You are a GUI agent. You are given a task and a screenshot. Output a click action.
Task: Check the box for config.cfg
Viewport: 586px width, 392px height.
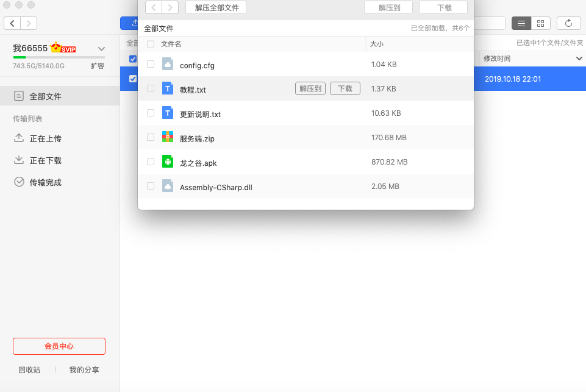[x=151, y=65]
